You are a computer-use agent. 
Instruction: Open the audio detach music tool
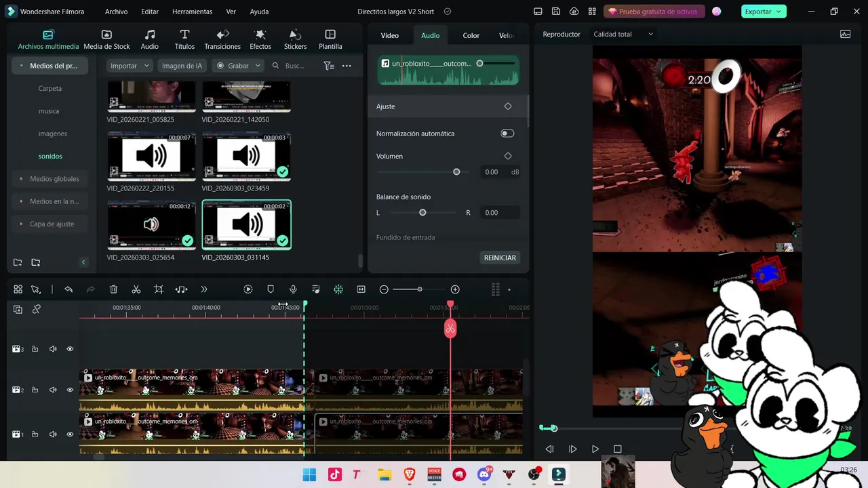pyautogui.click(x=181, y=289)
